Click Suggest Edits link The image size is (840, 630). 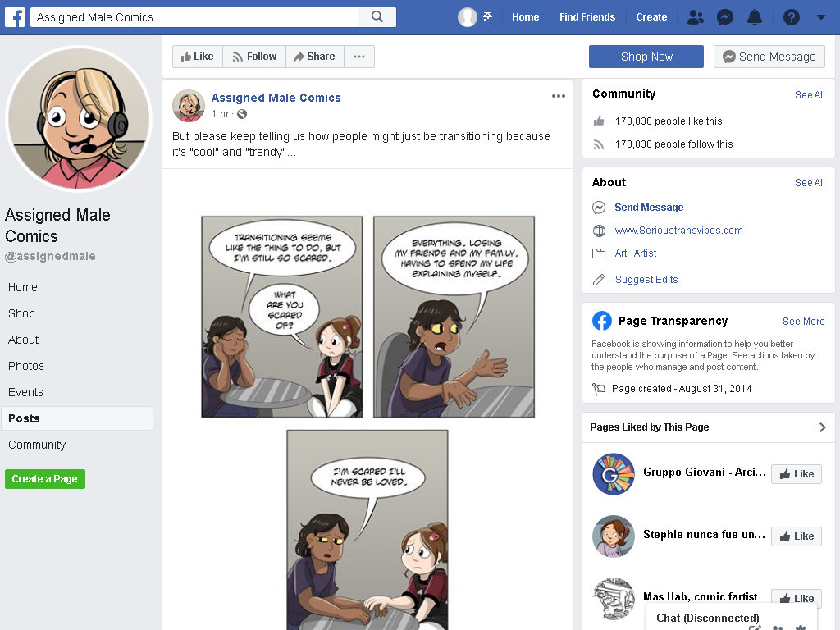646,280
